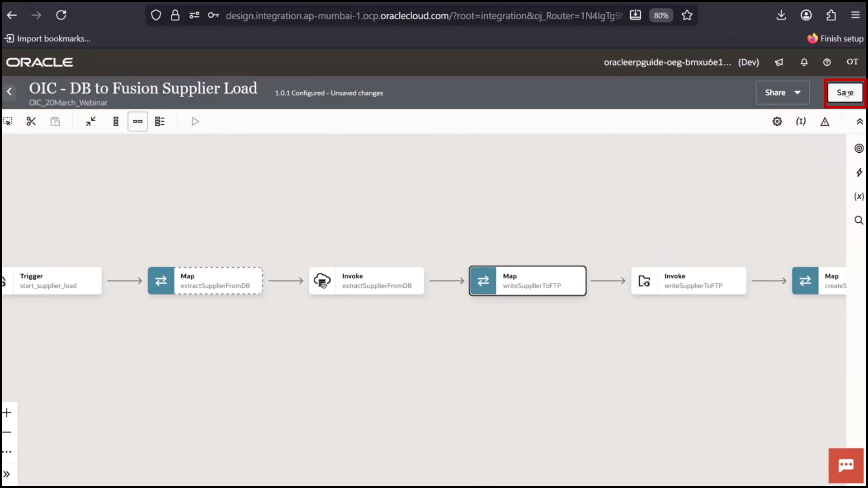868x488 pixels.
Task: Open the configuration gear icon in toolbar
Action: 777,122
